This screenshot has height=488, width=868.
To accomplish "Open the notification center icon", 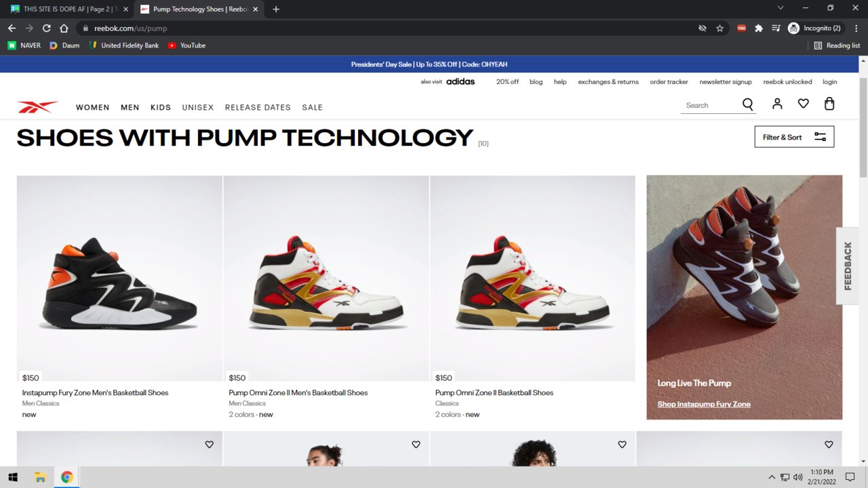I will pos(850,477).
